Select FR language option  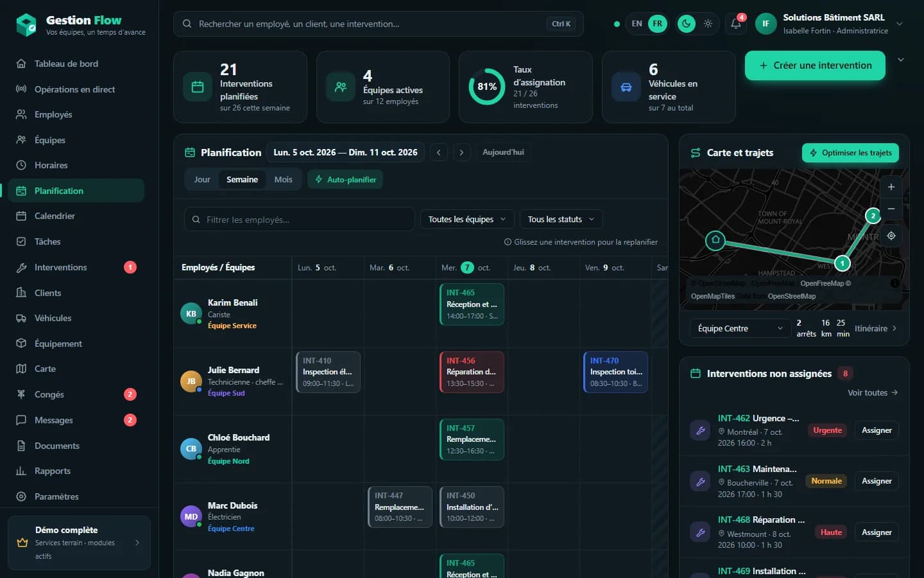tap(658, 24)
